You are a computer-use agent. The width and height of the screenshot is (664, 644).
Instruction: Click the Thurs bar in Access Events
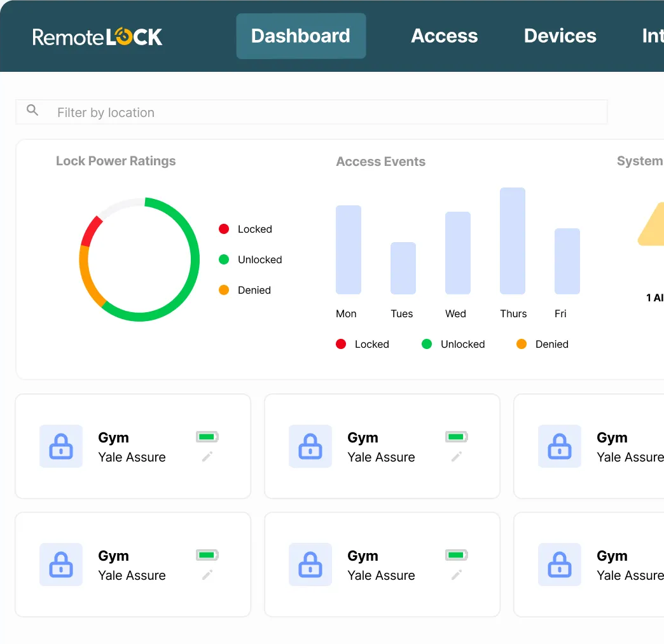(513, 241)
